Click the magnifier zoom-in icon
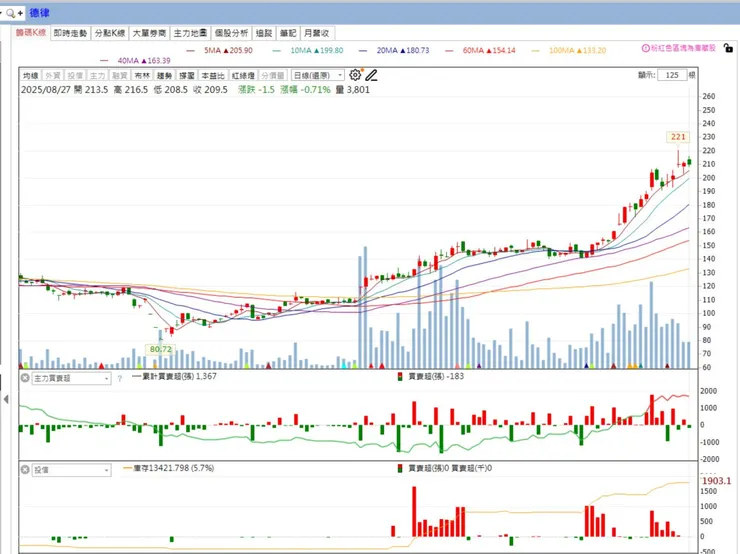This screenshot has height=554, width=740. (x=13, y=13)
